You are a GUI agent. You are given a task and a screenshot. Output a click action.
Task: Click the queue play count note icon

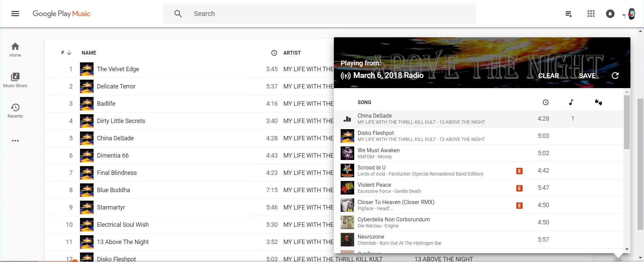coord(571,102)
